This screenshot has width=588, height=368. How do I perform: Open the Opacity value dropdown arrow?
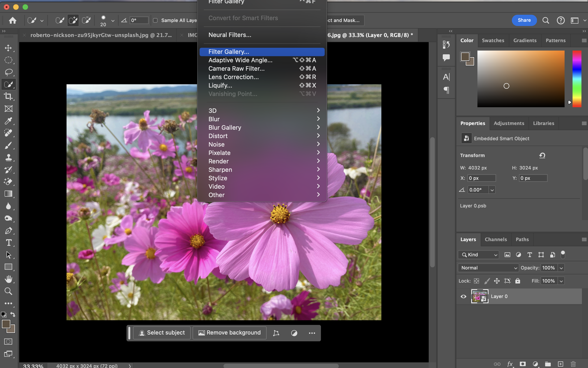click(561, 268)
